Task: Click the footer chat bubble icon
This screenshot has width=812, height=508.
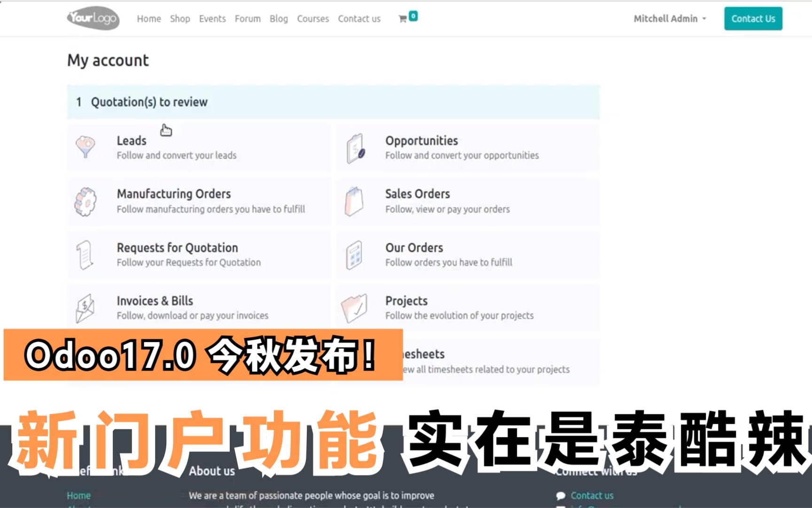Action: coord(561,496)
